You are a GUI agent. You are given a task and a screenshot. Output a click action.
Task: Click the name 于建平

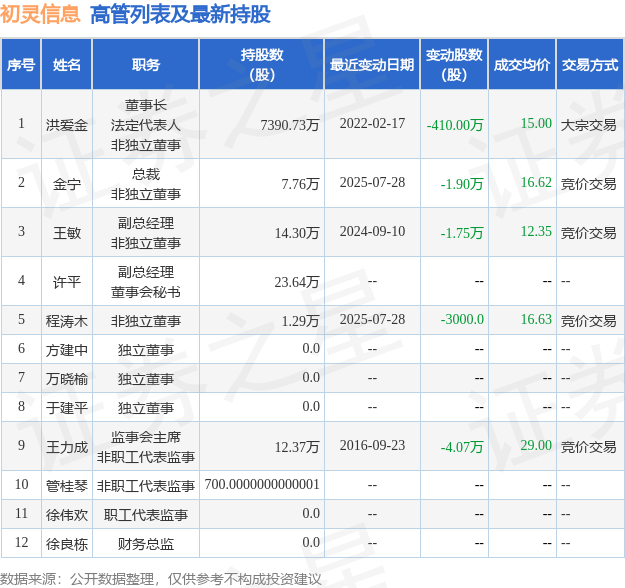pyautogui.click(x=67, y=408)
